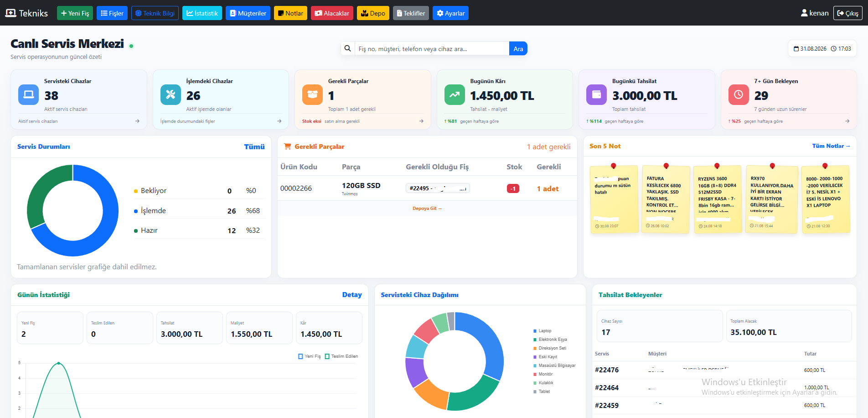Open the RX970 KULLANIYOR sticky note
Viewport: 868px width, 418px height.
(x=771, y=199)
